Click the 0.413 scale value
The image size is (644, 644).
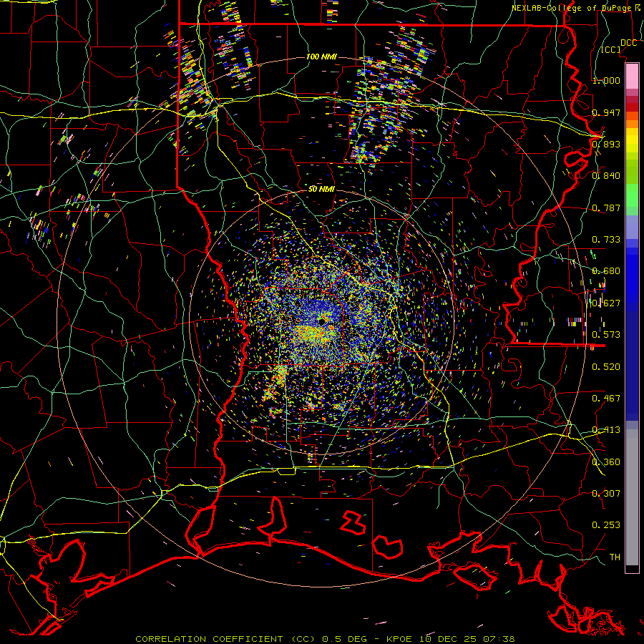(x=606, y=429)
